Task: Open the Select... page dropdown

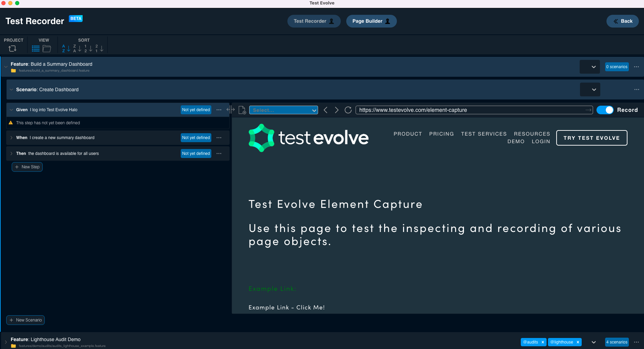Action: click(284, 110)
